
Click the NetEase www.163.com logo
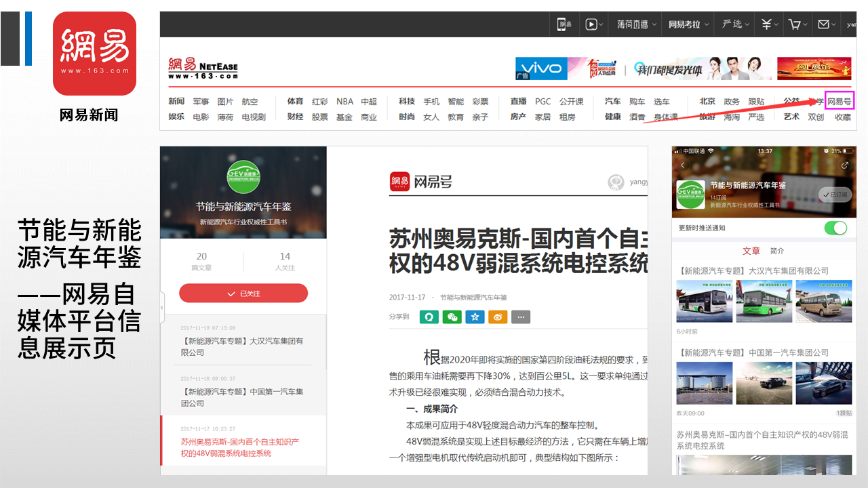[203, 68]
